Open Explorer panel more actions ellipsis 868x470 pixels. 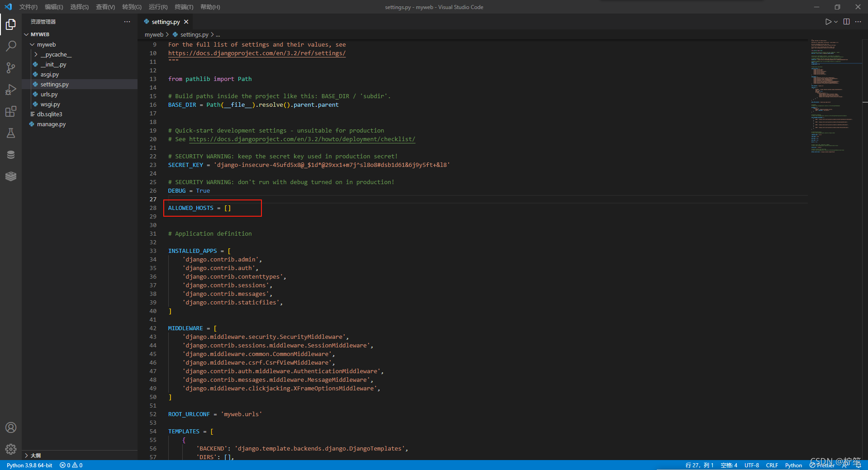(127, 22)
